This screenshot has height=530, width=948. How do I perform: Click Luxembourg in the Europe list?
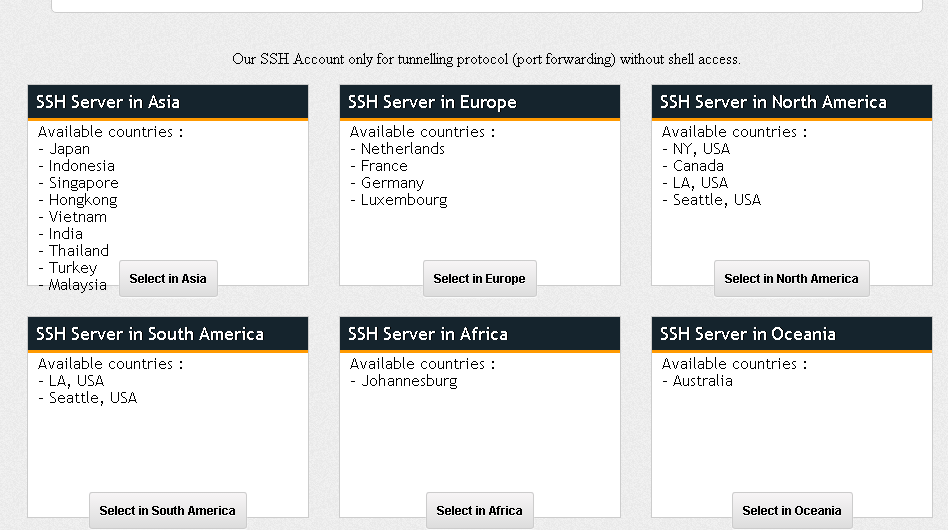404,200
